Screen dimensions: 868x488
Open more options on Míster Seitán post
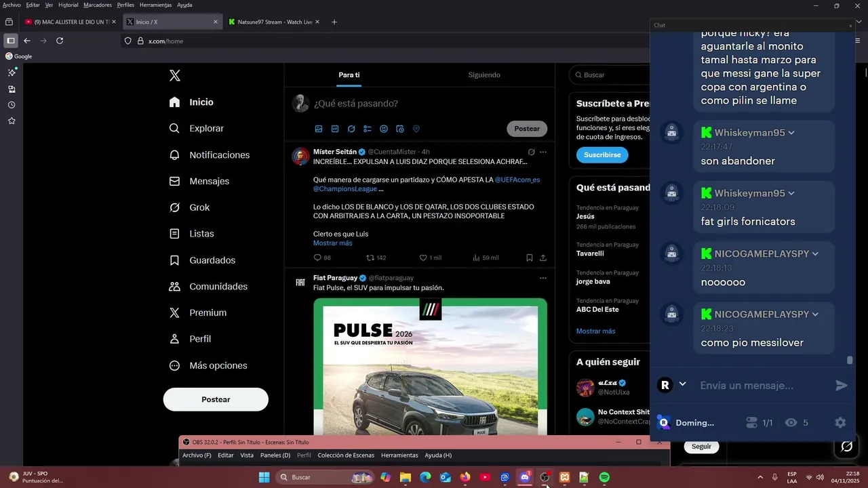pyautogui.click(x=542, y=152)
